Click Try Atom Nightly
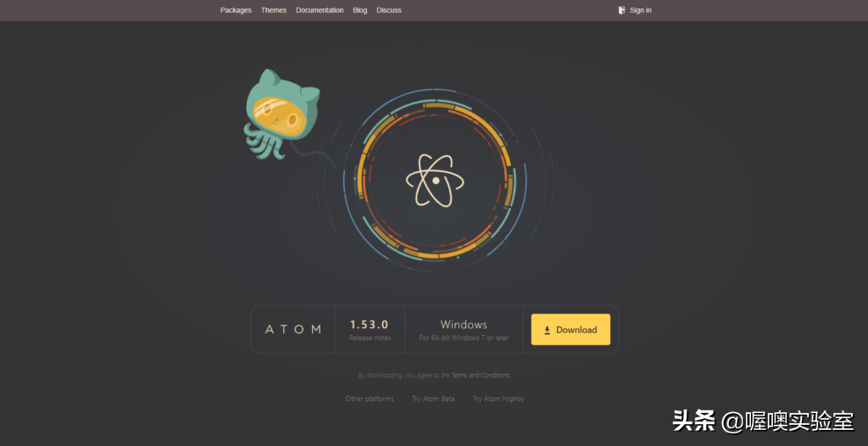Viewport: 868px width, 446px height. (498, 399)
